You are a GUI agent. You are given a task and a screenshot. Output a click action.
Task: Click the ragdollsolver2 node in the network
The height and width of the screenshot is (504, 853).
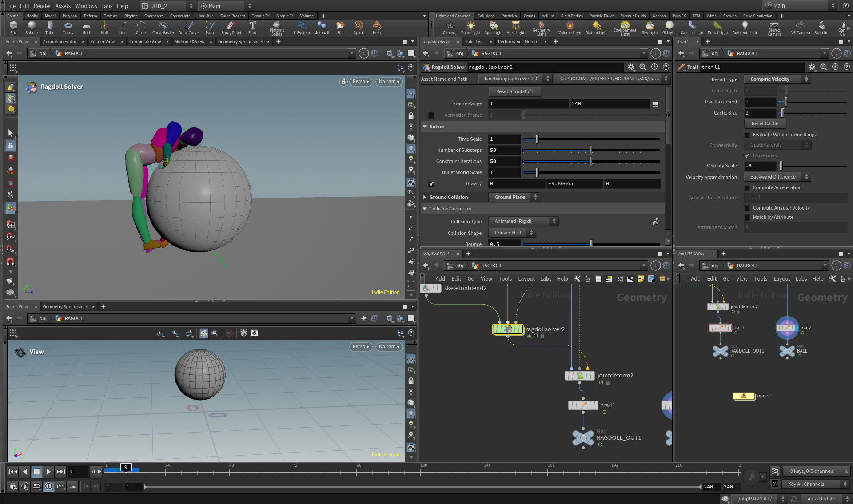[x=508, y=329]
